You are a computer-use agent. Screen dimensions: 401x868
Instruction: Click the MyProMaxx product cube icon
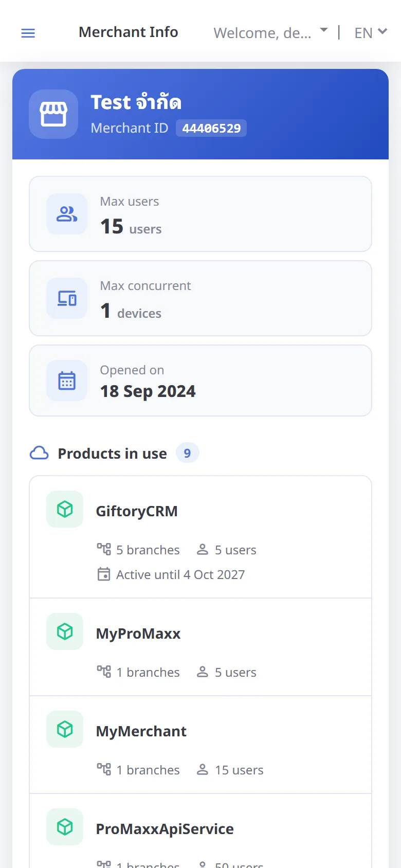click(x=65, y=631)
